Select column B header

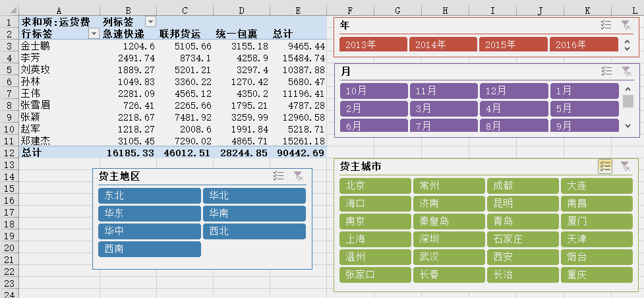pos(128,11)
